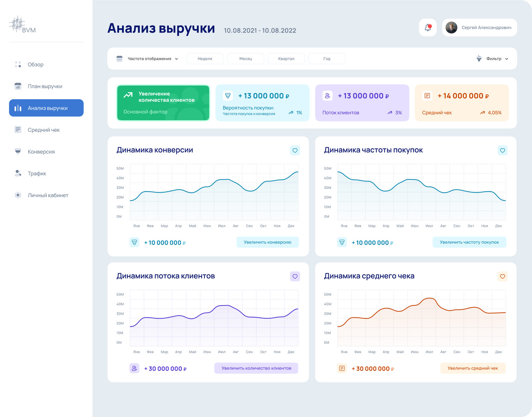
Task: Click the Динамика потока клиентов chart title
Action: [166, 276]
